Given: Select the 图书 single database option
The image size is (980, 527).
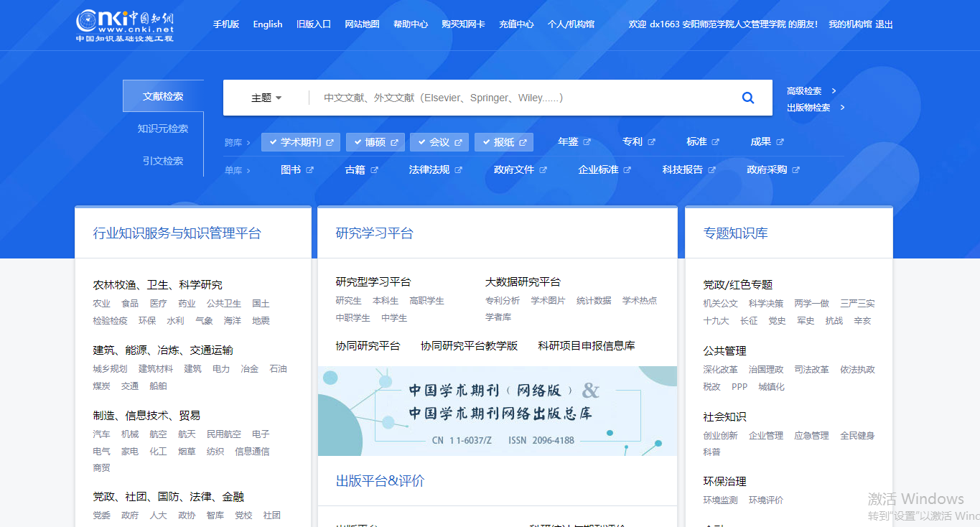Looking at the screenshot, I should [291, 170].
